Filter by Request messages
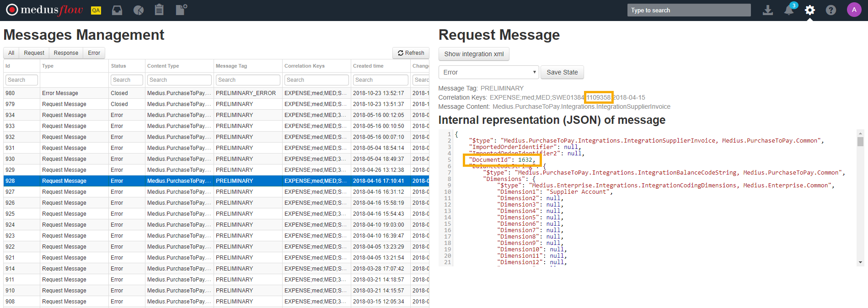This screenshot has height=308, width=868. tap(34, 53)
